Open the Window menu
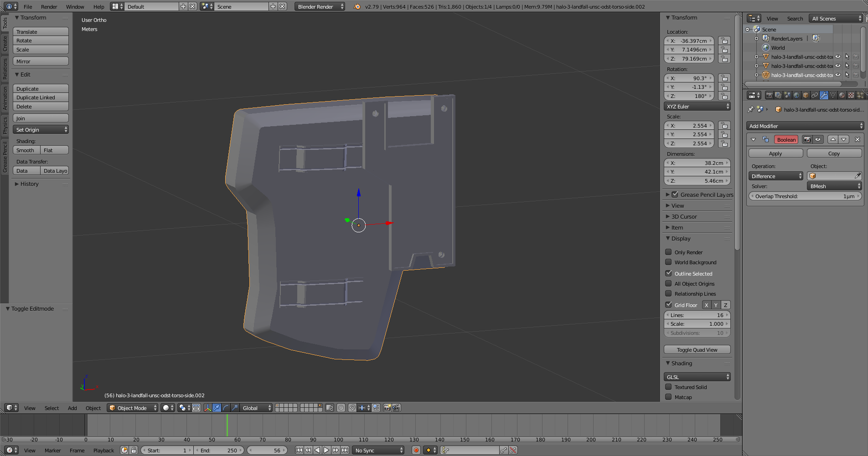The width and height of the screenshot is (868, 456). [75, 6]
